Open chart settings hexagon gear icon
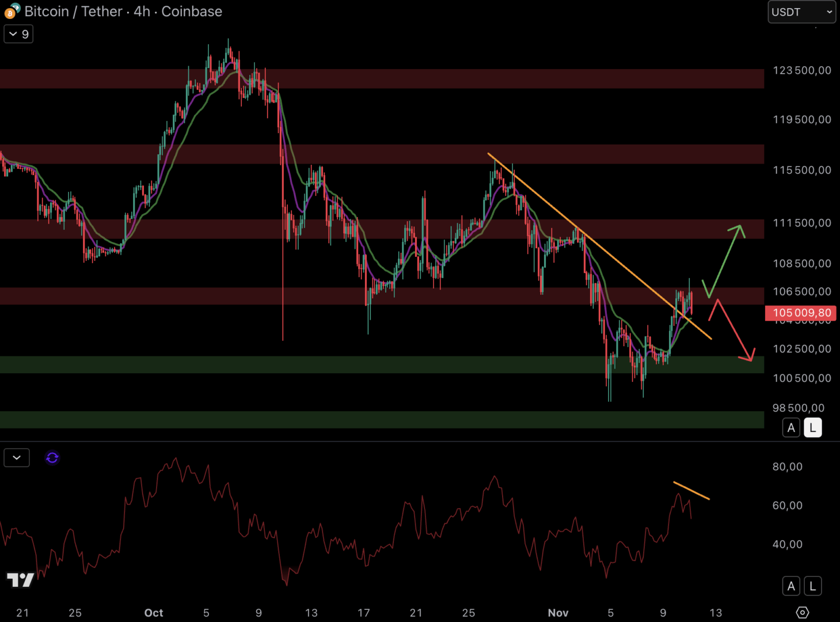Screen dimensions: 840x622 tap(802, 612)
